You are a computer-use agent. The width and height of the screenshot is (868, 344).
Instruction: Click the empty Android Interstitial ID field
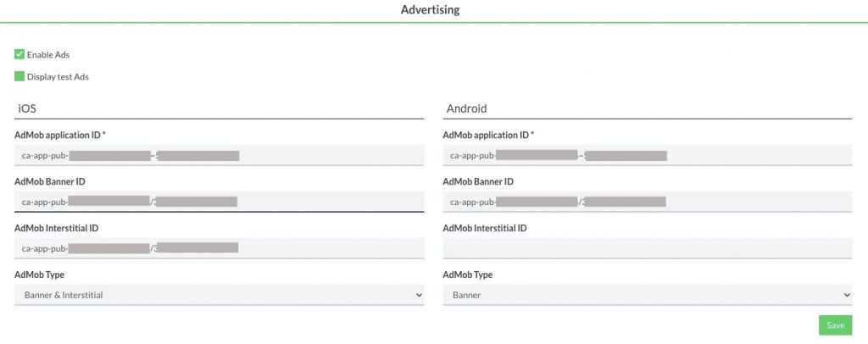click(x=647, y=248)
